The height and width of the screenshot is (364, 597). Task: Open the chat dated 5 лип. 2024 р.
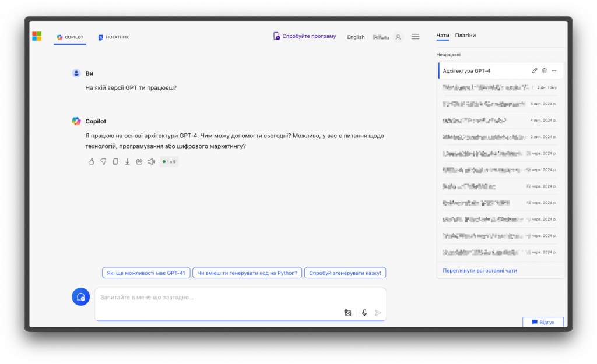point(500,104)
